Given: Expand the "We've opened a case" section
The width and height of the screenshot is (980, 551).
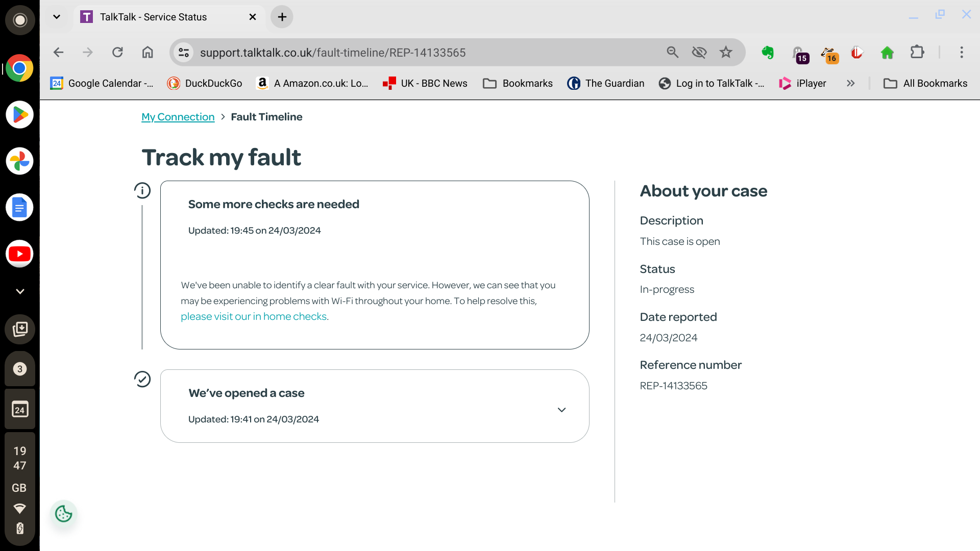Looking at the screenshot, I should [x=561, y=410].
